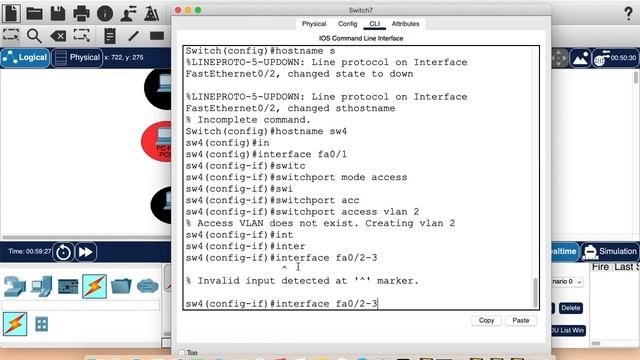Choose the Draw Line tool

tap(133, 36)
